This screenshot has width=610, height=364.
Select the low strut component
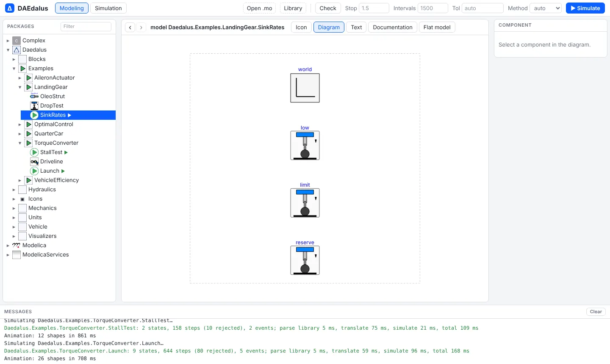click(305, 146)
